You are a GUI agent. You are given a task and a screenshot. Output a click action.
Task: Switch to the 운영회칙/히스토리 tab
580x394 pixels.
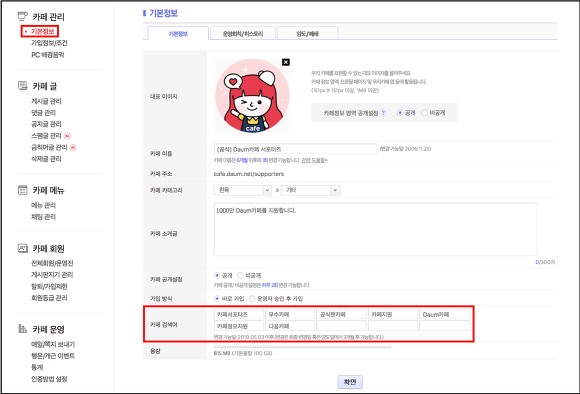coord(243,34)
